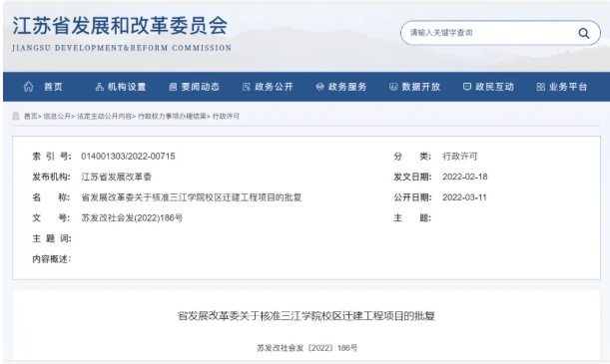Viewport: 610px width, 364px height.
Task: Go to 首页 in breadcrumb
Action: (x=30, y=116)
